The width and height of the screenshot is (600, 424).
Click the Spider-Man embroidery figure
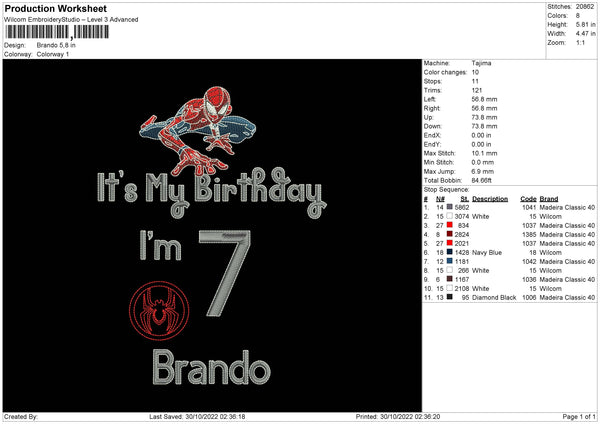tap(197, 130)
